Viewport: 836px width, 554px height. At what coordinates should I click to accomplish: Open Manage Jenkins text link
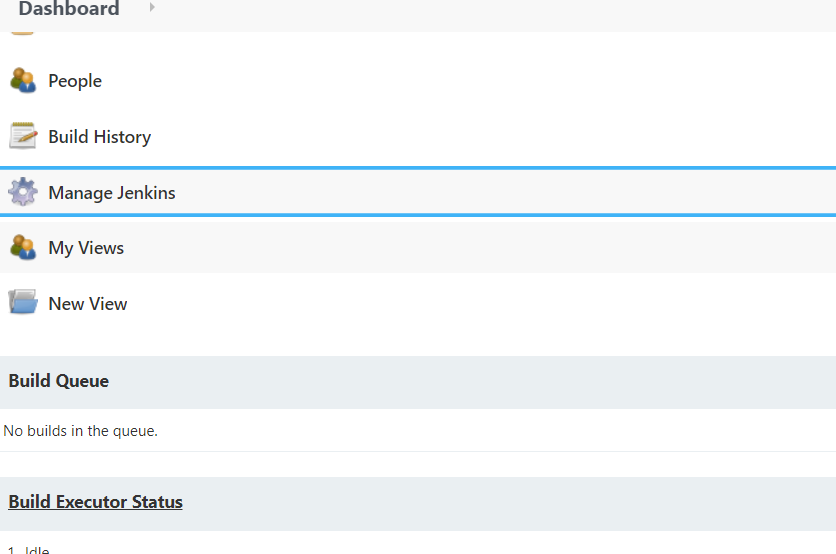pyautogui.click(x=111, y=192)
